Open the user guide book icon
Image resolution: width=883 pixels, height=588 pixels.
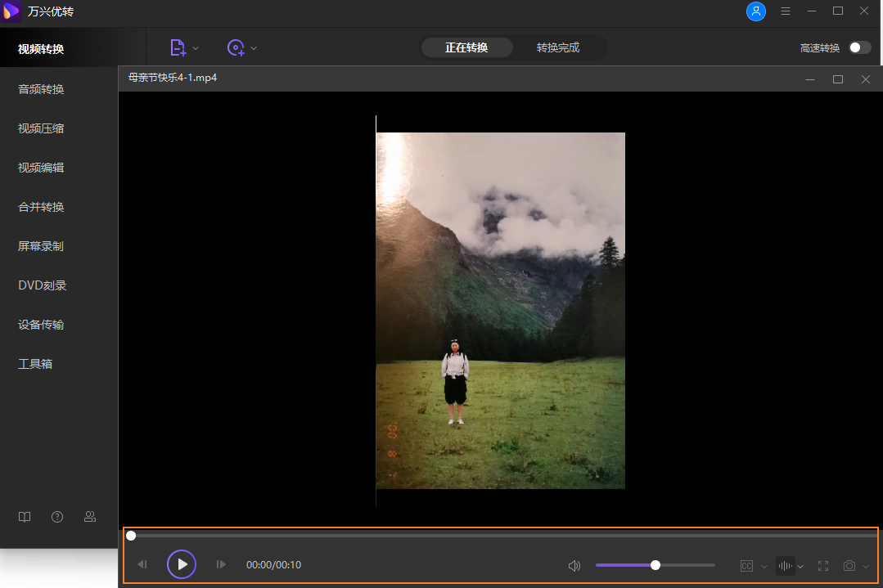click(x=25, y=517)
